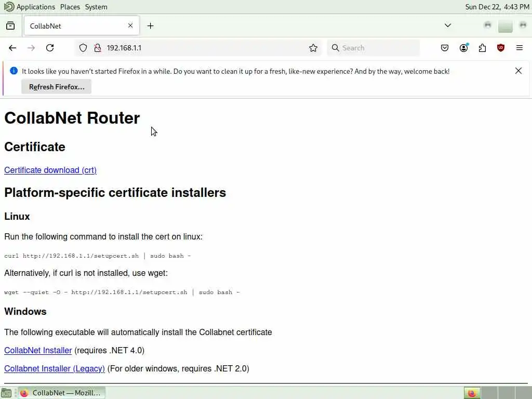
Task: Open the Firefox hamburger menu
Action: (519, 48)
